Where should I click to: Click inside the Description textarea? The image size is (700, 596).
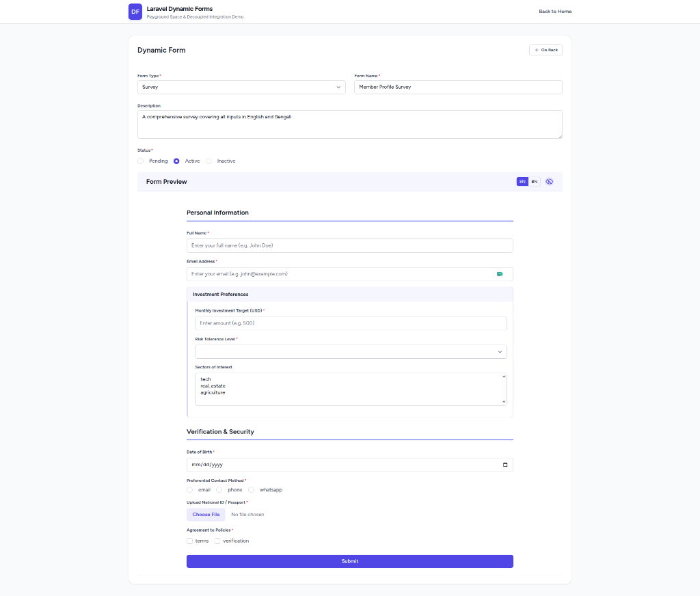[350, 124]
